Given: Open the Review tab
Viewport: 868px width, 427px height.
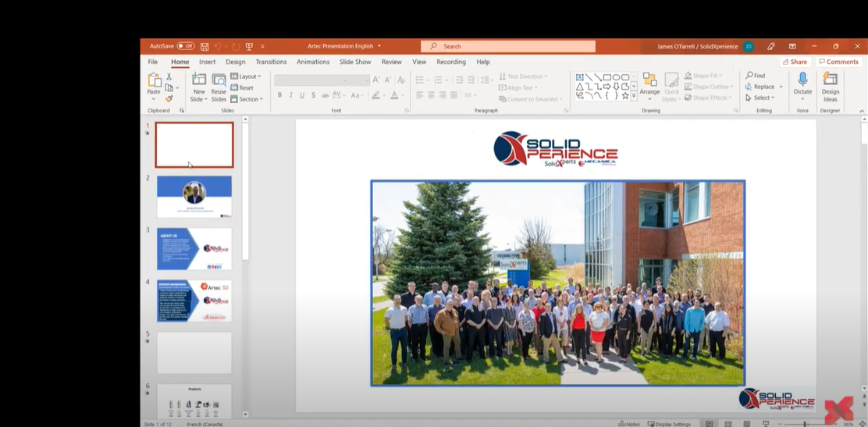Looking at the screenshot, I should point(391,62).
